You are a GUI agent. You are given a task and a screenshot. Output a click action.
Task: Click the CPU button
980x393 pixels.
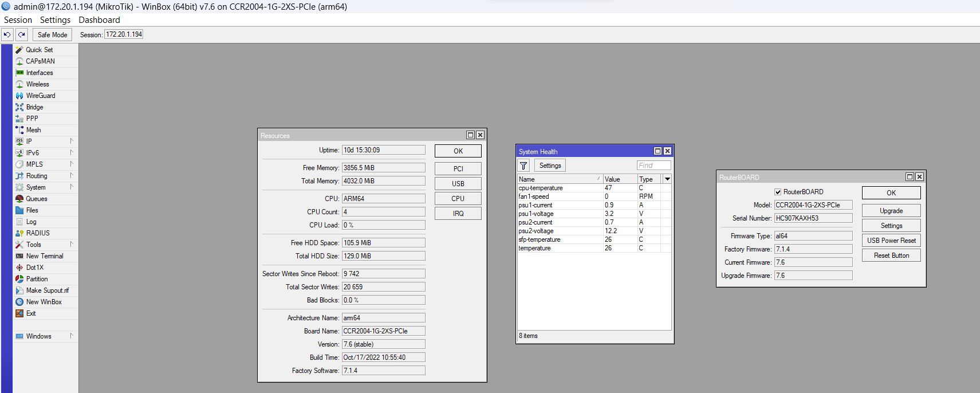click(458, 199)
